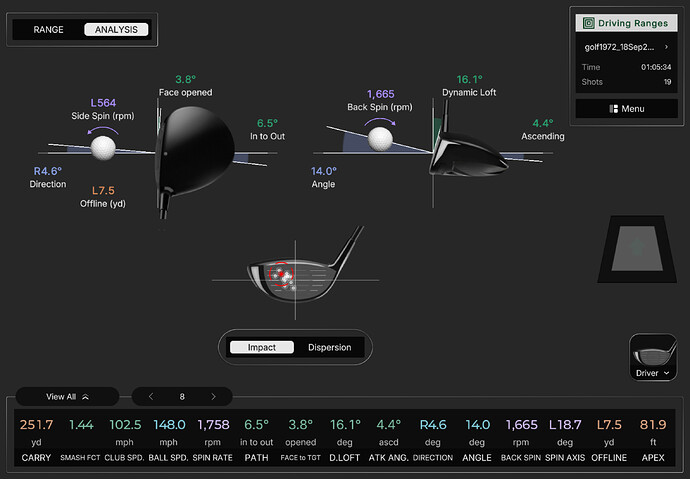Click the Menu grid icon

pyautogui.click(x=613, y=109)
